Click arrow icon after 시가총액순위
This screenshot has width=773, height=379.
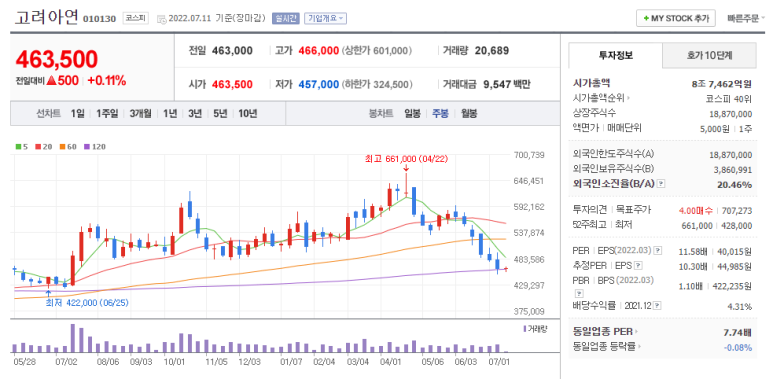(x=629, y=99)
